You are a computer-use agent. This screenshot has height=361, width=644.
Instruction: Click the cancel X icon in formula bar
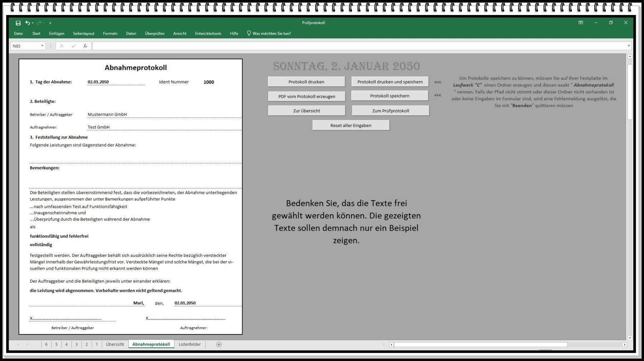[62, 46]
